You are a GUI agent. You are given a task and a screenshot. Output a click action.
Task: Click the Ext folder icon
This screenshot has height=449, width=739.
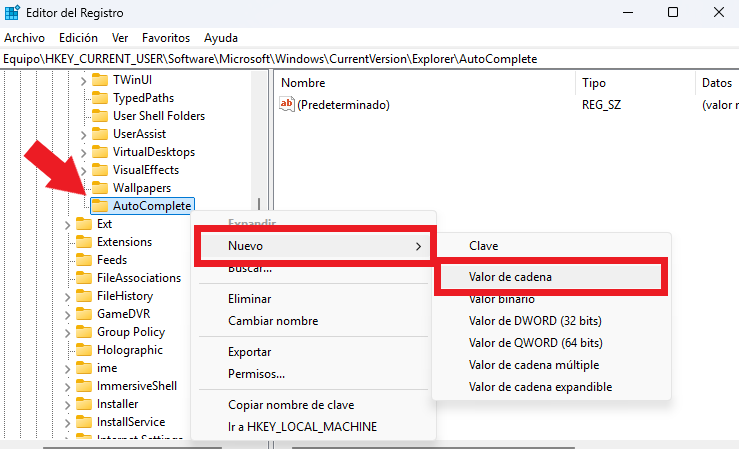(83, 223)
